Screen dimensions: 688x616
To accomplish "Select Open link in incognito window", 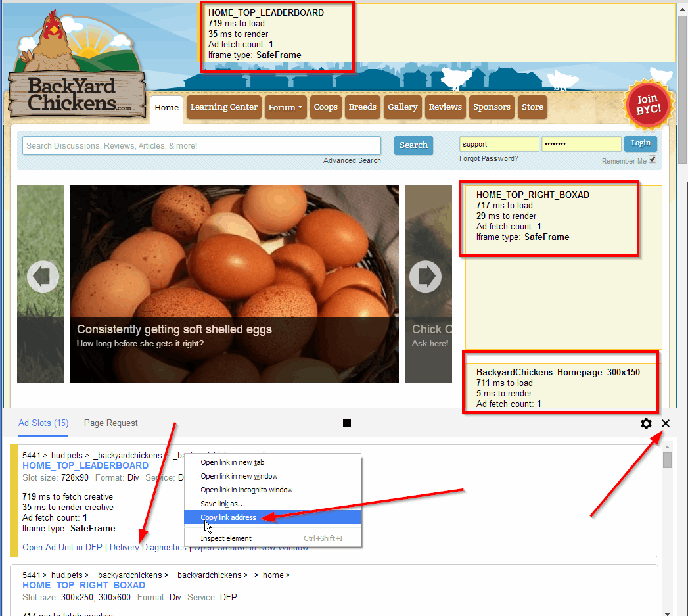I will (x=246, y=490).
